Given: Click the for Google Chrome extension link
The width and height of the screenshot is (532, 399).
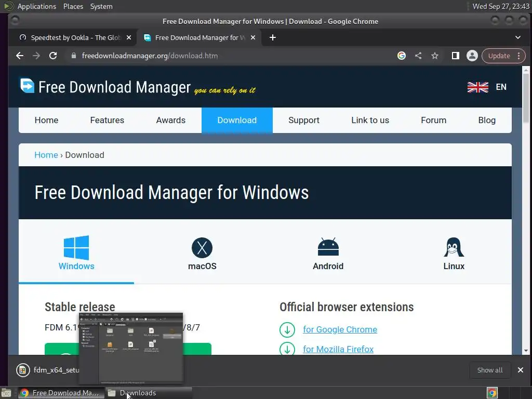Looking at the screenshot, I should (x=340, y=329).
